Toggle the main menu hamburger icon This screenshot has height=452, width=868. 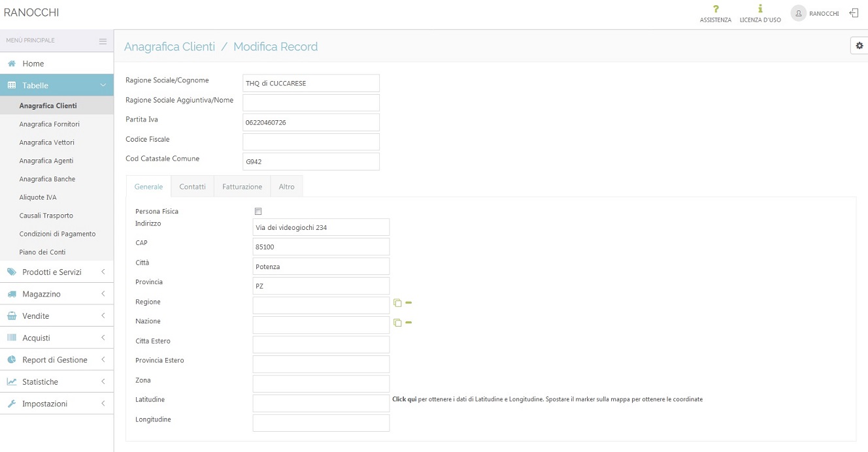click(x=103, y=41)
